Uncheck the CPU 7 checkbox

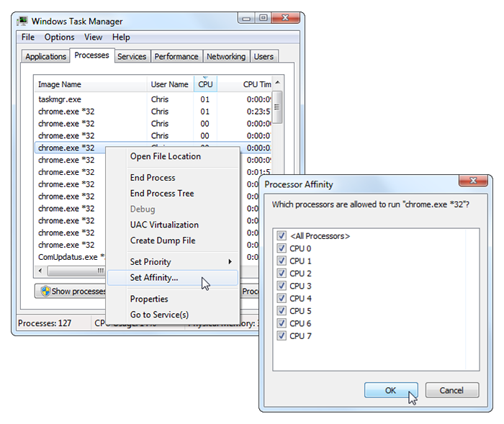pyautogui.click(x=282, y=336)
